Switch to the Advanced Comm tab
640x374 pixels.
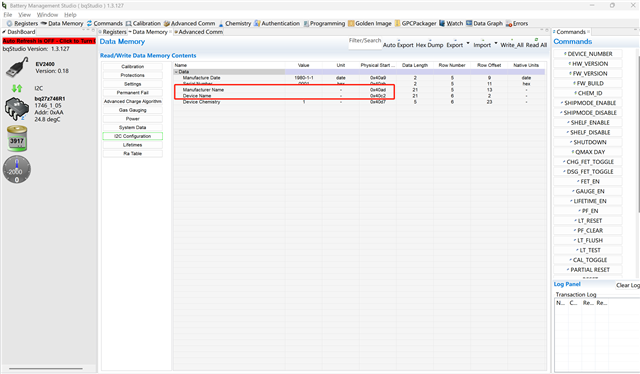click(198, 32)
